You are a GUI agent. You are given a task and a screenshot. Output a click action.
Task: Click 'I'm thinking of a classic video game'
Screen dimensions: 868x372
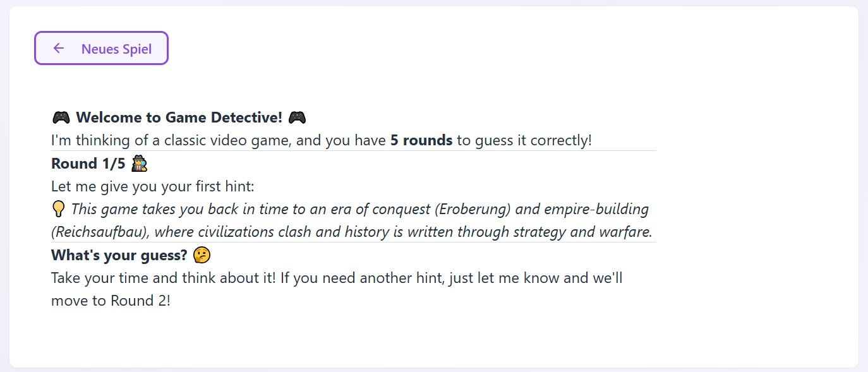click(x=171, y=140)
